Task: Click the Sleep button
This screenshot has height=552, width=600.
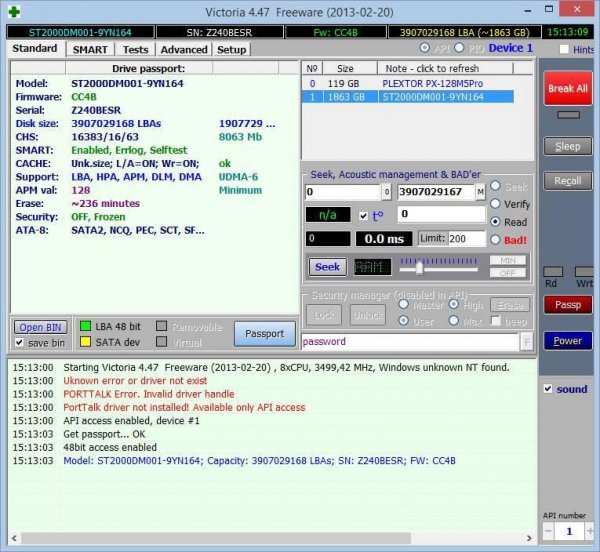Action: coord(568,146)
